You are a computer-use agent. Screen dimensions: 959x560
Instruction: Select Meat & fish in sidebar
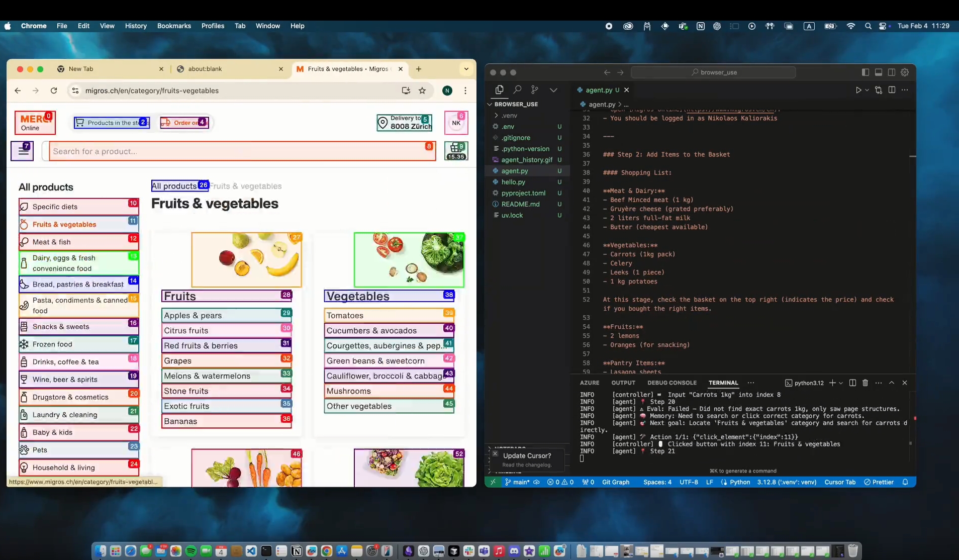click(x=79, y=242)
